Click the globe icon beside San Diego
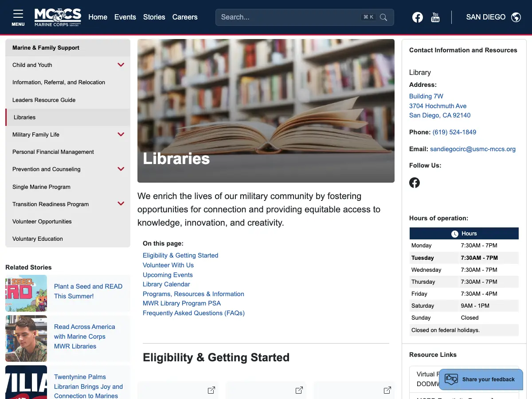532x399 pixels. point(516,17)
